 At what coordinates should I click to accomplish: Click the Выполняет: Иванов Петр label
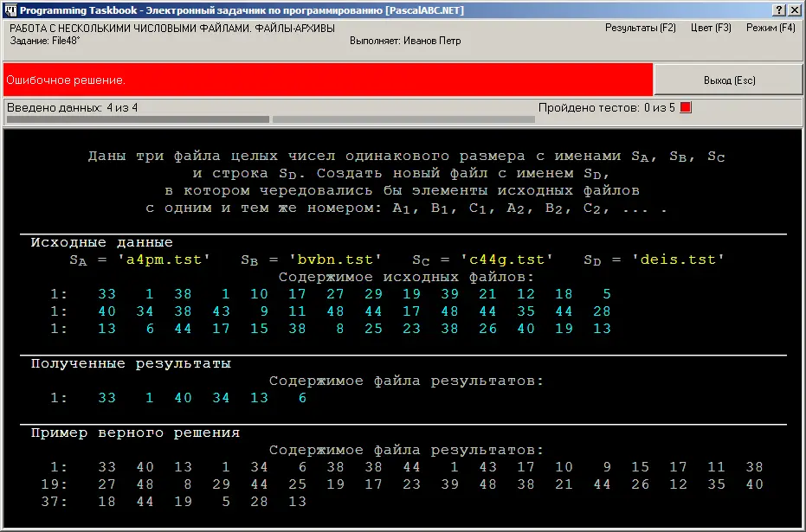coord(405,41)
